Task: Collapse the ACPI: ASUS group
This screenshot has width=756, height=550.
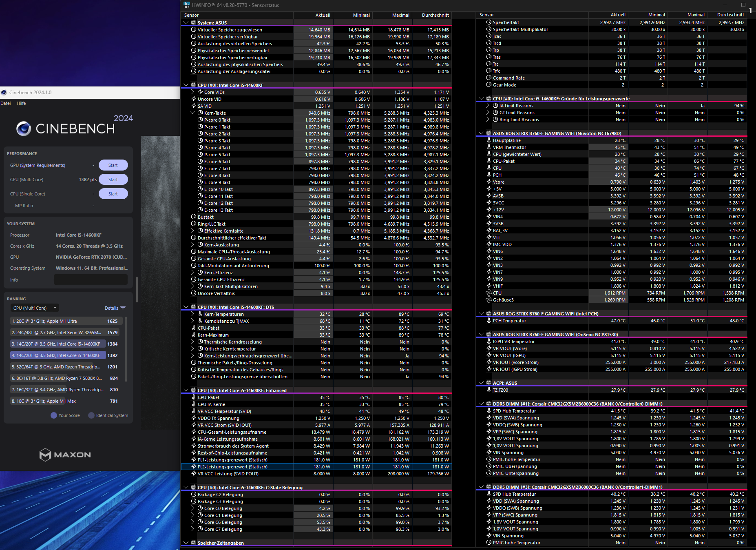Action: (482, 383)
